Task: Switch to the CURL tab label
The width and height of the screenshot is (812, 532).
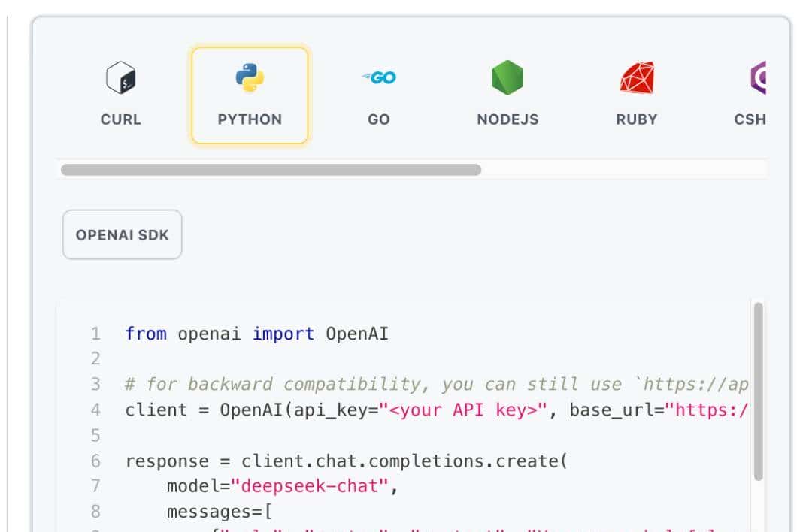Action: [x=120, y=119]
